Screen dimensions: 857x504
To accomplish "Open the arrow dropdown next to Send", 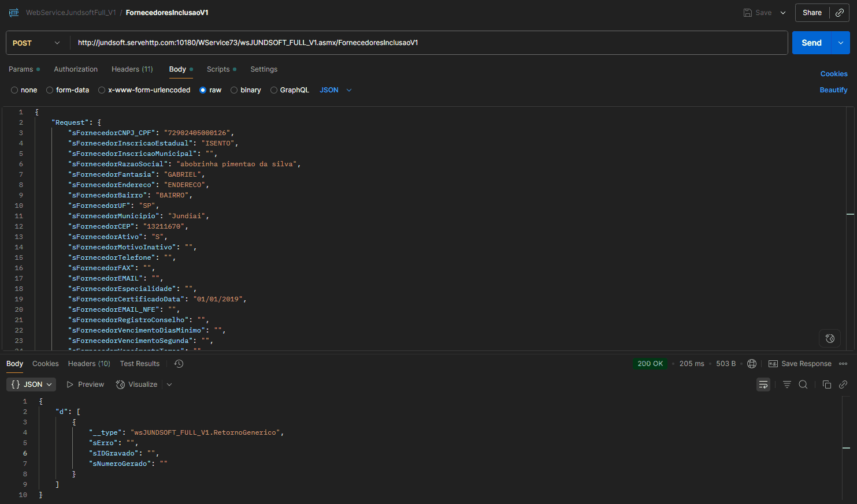I will click(840, 43).
